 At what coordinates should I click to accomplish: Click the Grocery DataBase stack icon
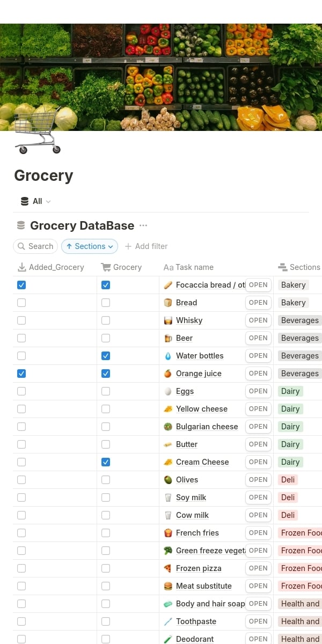pos(21,225)
